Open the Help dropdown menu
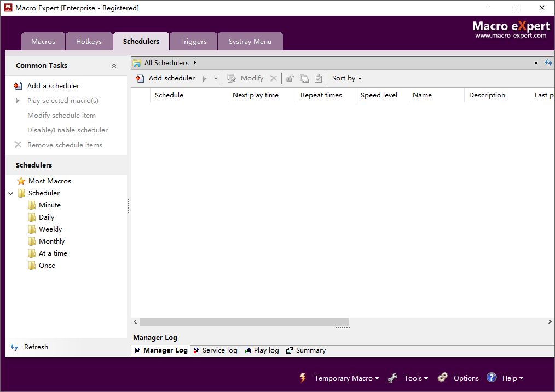The height and width of the screenshot is (392, 555). tap(512, 378)
